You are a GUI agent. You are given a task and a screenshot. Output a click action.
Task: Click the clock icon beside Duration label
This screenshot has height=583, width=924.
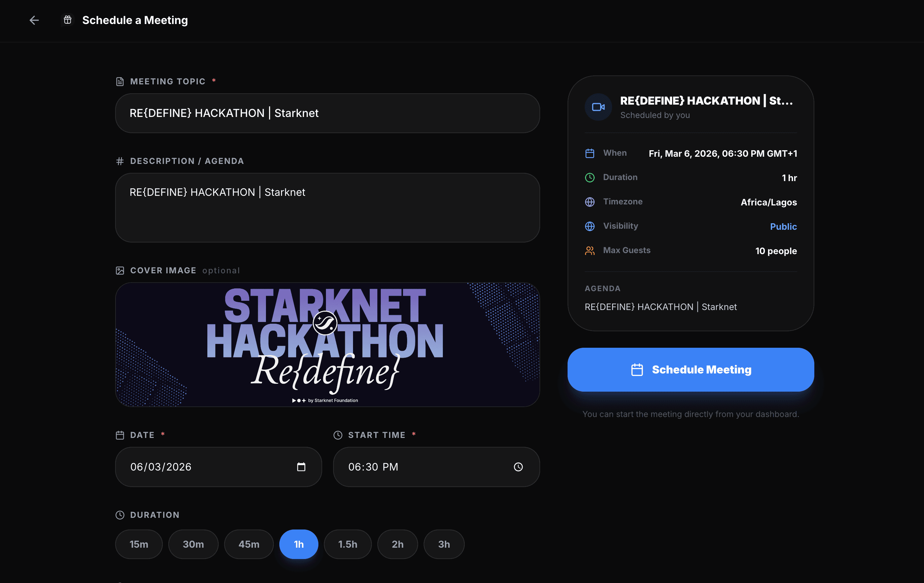[120, 515]
